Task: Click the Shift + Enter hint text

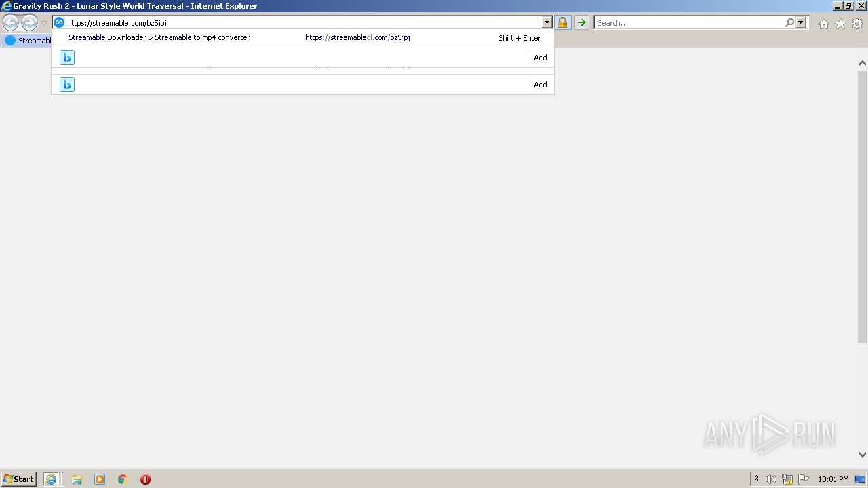Action: coord(519,38)
